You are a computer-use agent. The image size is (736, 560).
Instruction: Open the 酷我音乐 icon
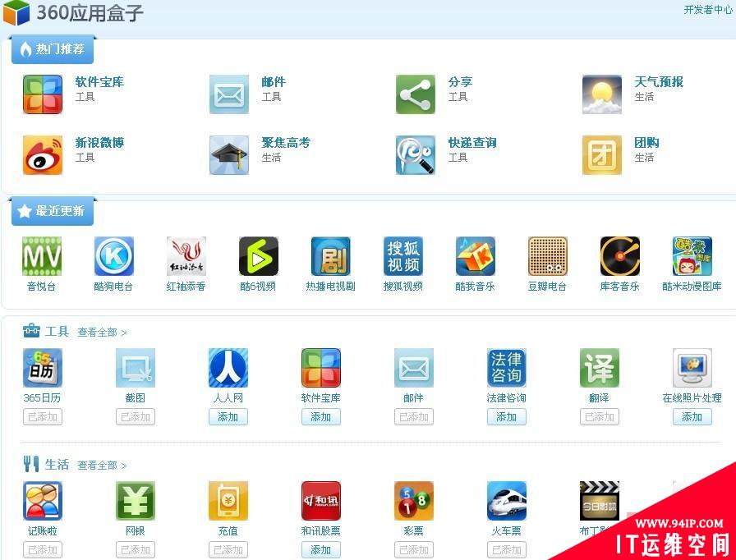pos(476,256)
